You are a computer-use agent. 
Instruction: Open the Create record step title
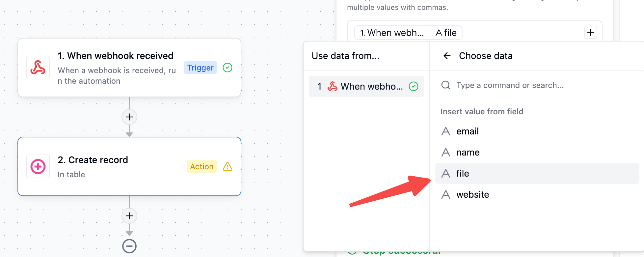pyautogui.click(x=93, y=160)
